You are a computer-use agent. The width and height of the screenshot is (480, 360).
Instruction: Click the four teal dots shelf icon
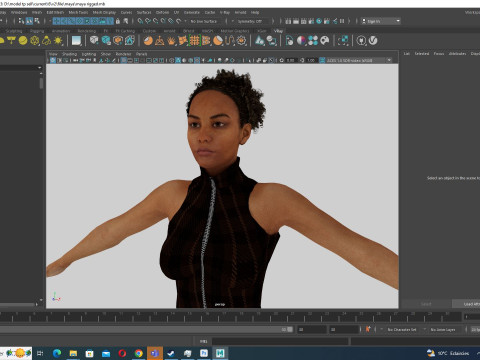click(313, 41)
